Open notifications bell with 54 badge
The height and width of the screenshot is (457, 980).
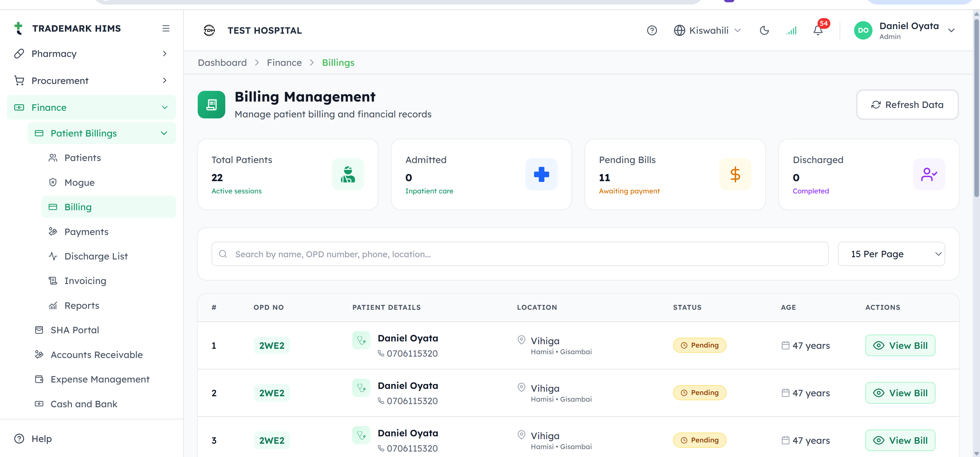[x=818, y=30]
